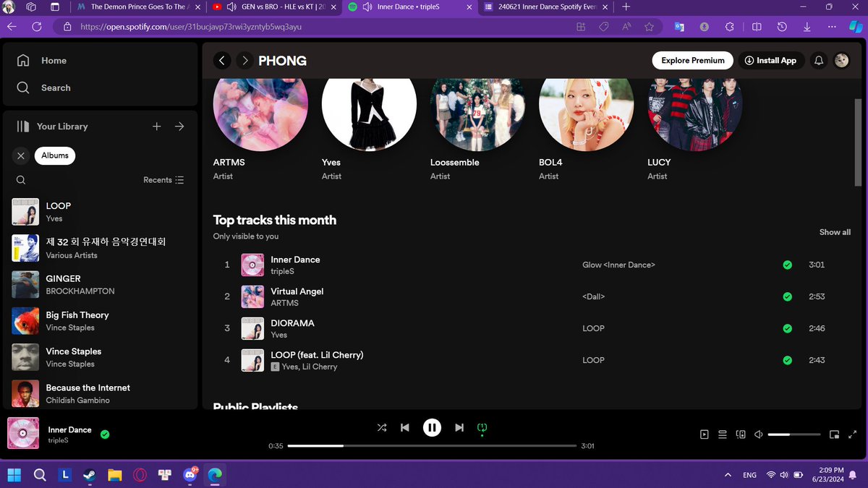This screenshot has height=488, width=868.
Task: Open the Now Playing view icon
Action: 705,435
